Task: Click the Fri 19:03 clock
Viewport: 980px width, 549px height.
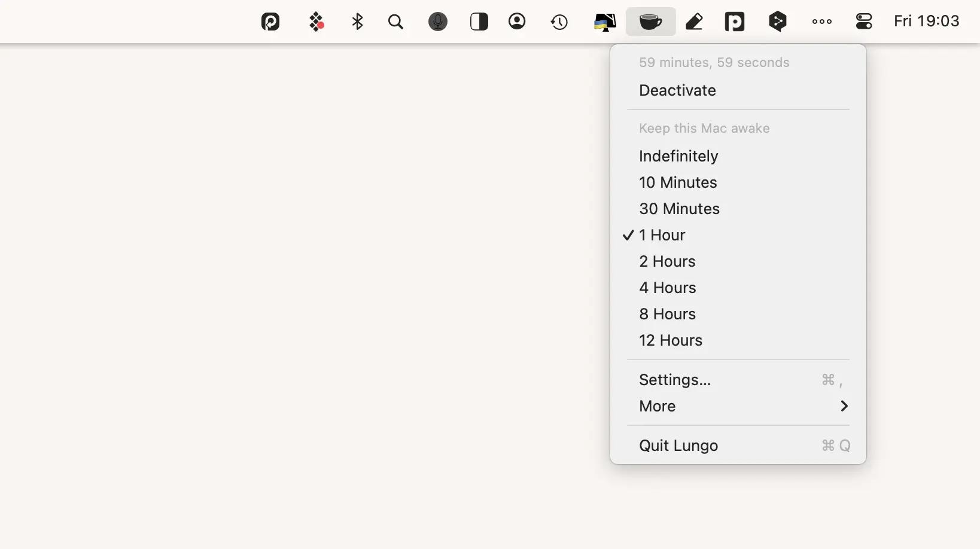Action: (x=926, y=21)
